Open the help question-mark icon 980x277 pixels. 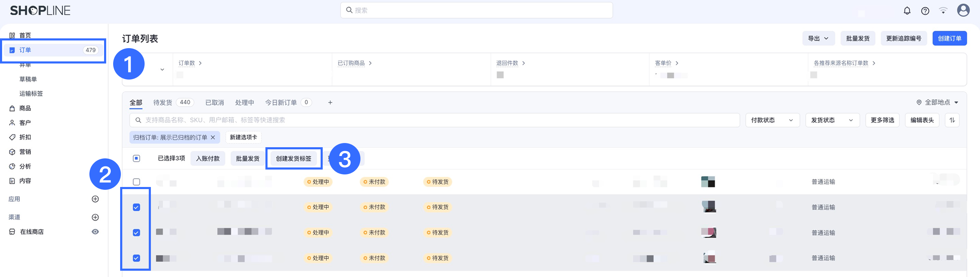pyautogui.click(x=925, y=10)
